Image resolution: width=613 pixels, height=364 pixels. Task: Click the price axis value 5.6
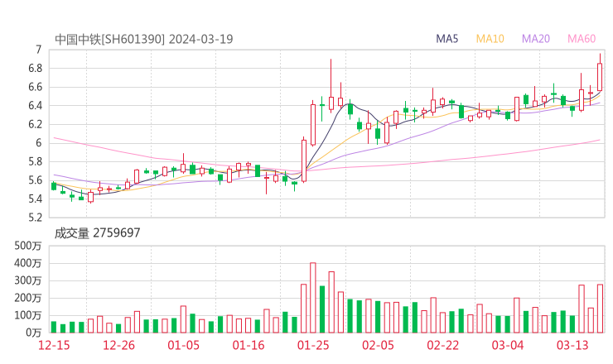click(35, 180)
